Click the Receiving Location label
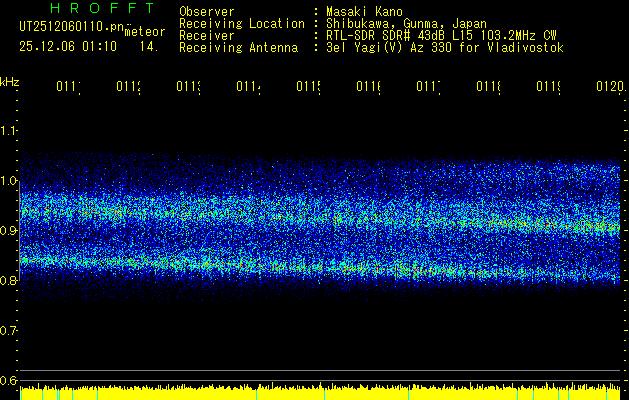 [x=241, y=23]
